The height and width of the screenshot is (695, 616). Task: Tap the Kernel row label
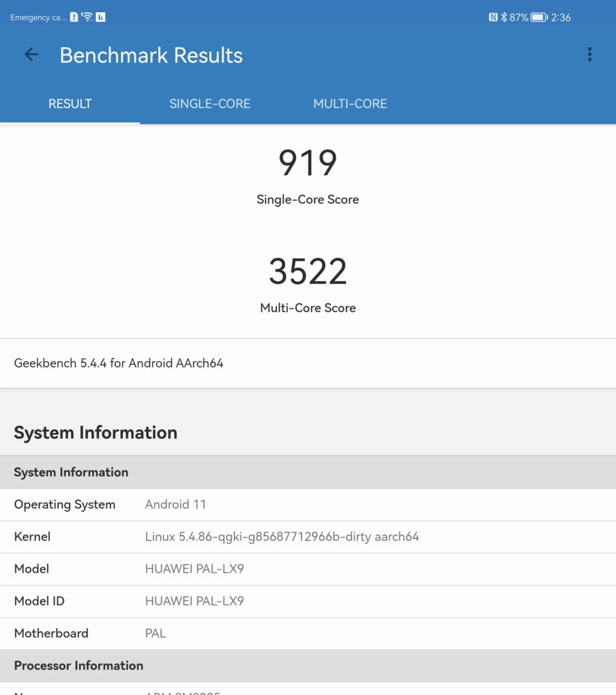[x=32, y=537]
